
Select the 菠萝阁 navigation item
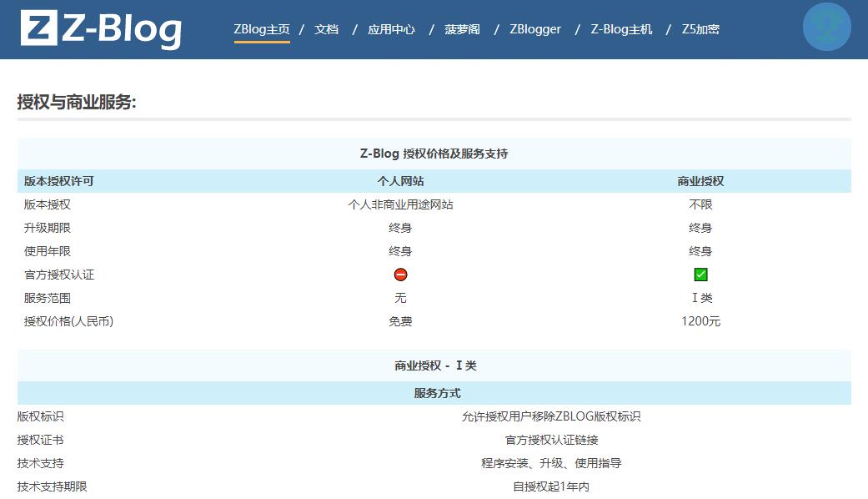pyautogui.click(x=462, y=29)
